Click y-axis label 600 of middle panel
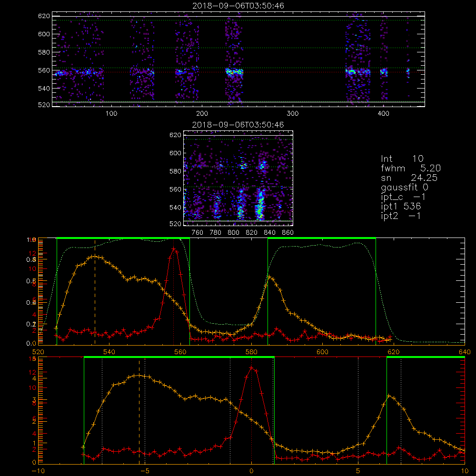Screen dimensions: 476x476 pyautogui.click(x=175, y=153)
